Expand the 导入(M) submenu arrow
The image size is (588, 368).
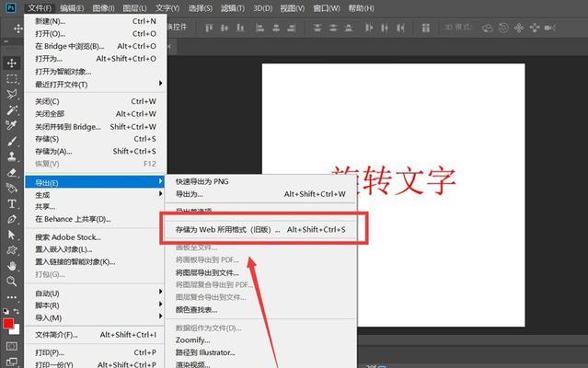pos(160,316)
